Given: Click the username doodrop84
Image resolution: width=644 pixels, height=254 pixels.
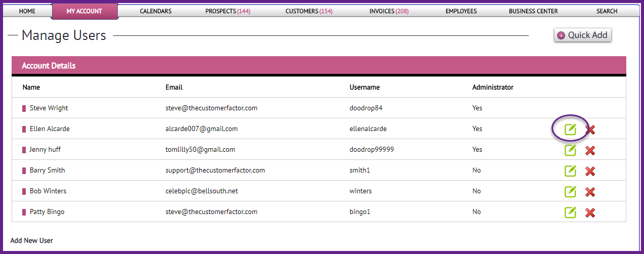Looking at the screenshot, I should (x=367, y=108).
